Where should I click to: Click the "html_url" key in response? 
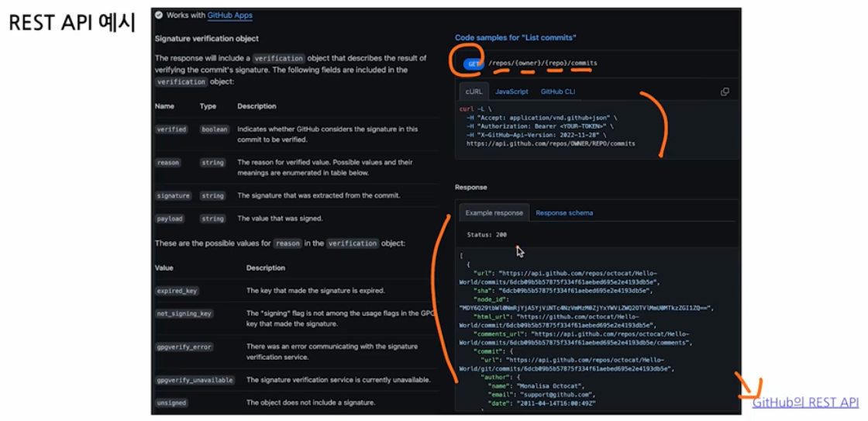coord(492,316)
